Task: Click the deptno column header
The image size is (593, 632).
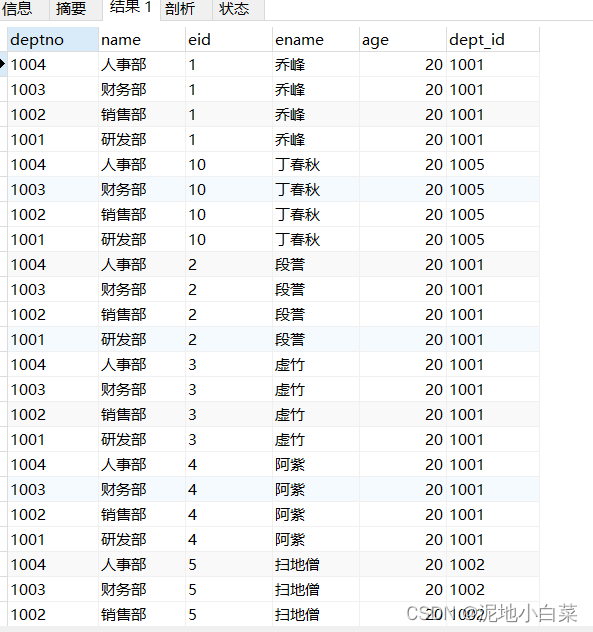Action: pos(53,40)
